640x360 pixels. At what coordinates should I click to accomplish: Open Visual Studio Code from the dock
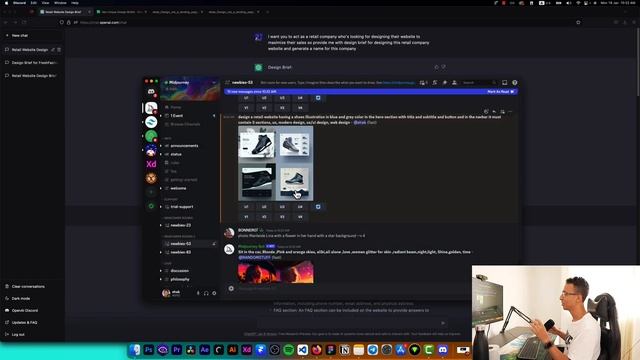[302, 350]
